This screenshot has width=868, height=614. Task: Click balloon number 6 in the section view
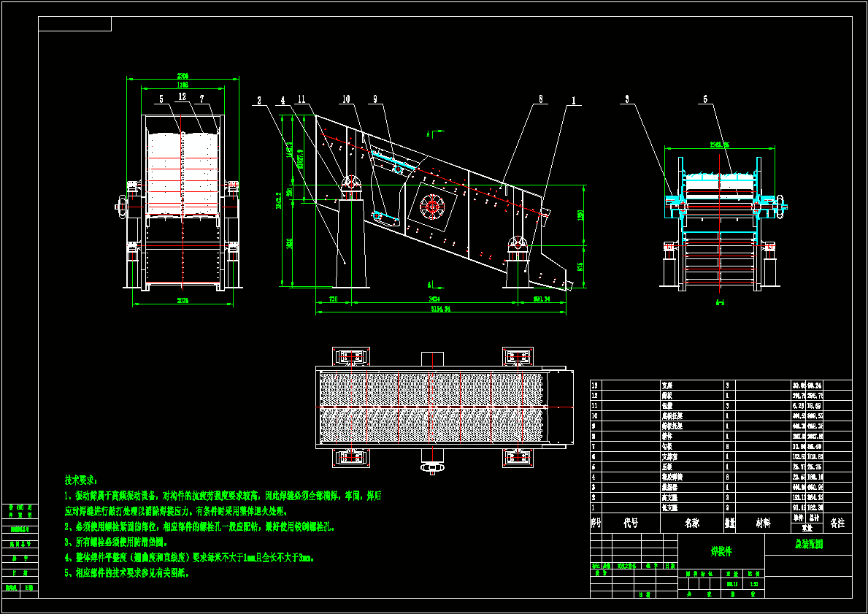pos(705,100)
